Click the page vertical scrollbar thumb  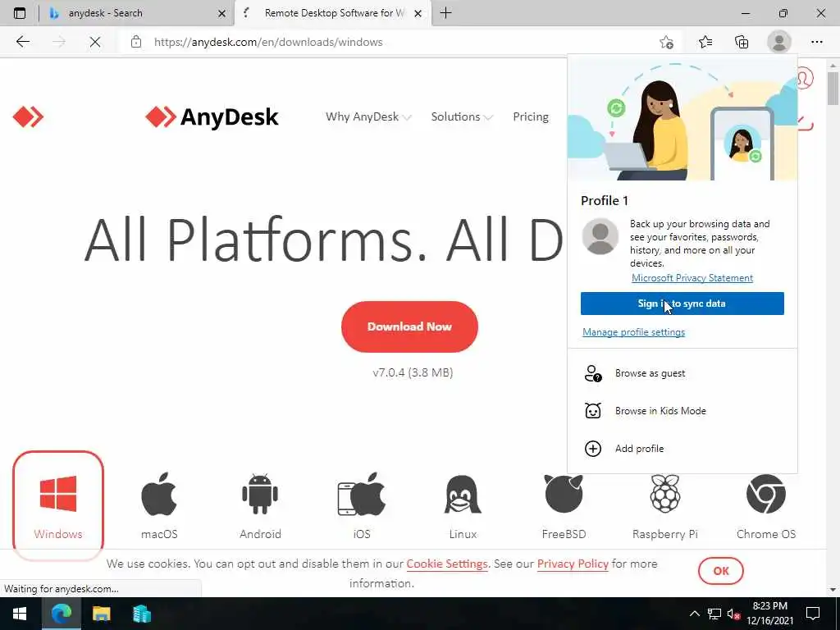(x=833, y=89)
